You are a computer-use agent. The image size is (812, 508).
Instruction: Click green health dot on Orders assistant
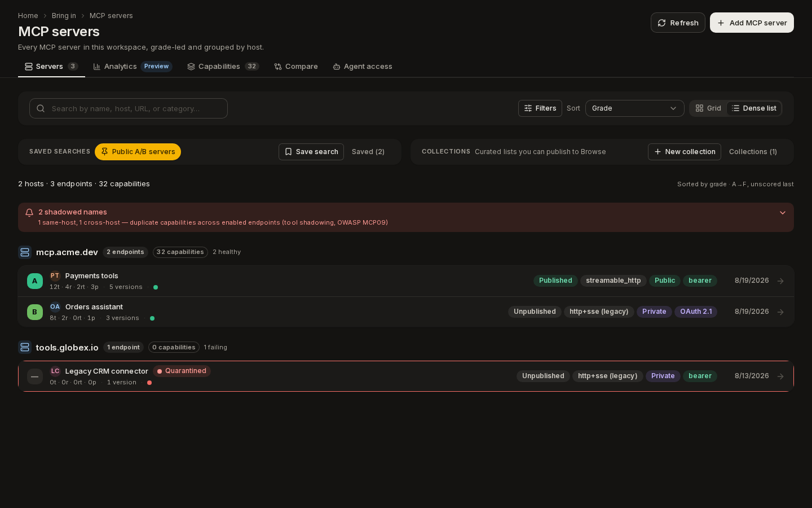[x=152, y=318]
